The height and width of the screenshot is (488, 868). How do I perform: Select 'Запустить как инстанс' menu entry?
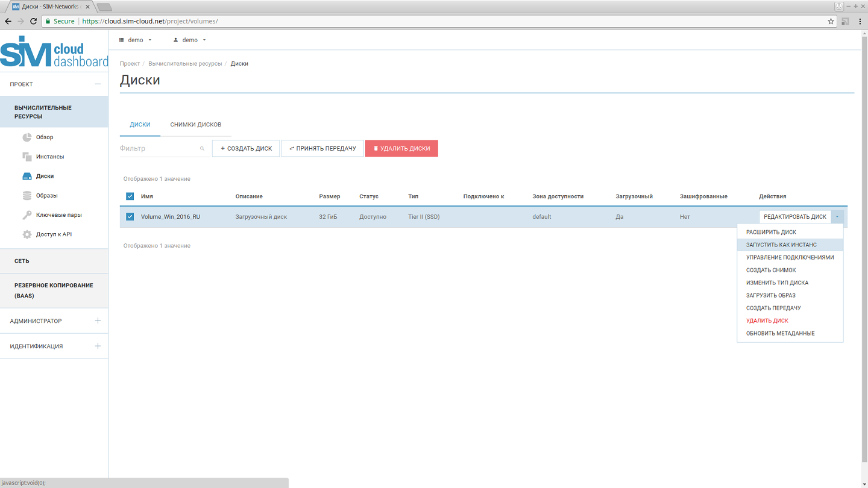point(781,245)
